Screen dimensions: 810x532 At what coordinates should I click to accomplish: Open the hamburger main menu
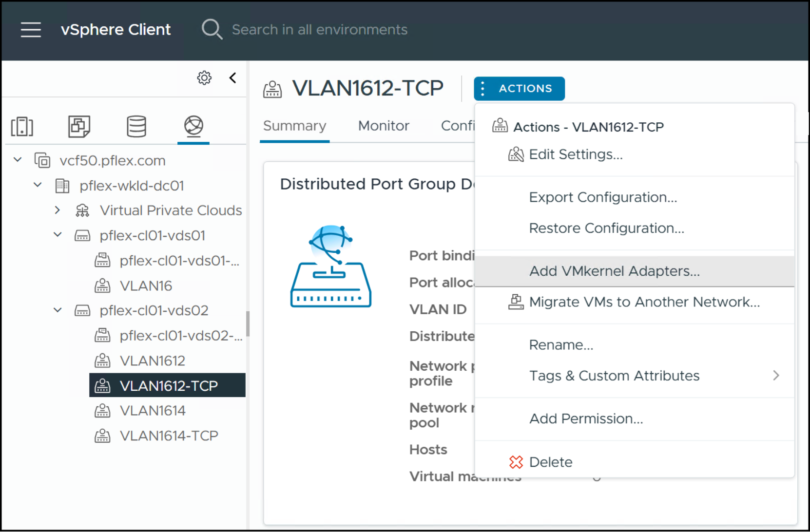coord(31,30)
